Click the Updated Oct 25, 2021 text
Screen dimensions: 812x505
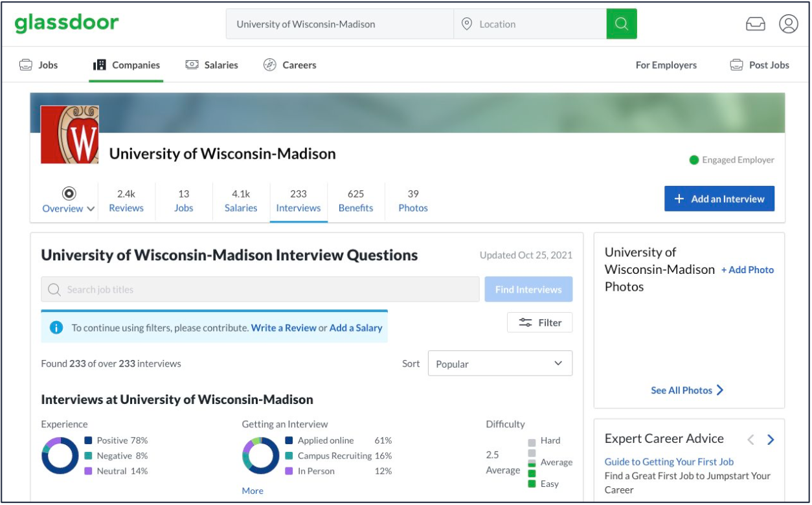526,255
